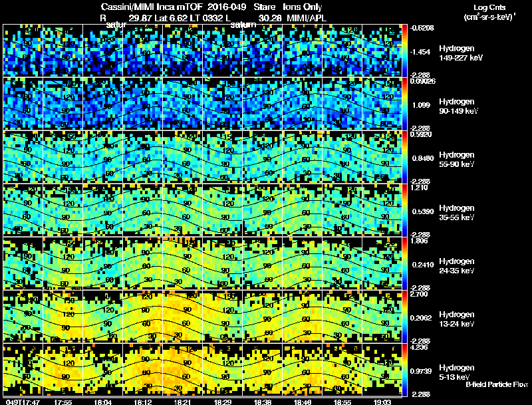The image size is (532, 405).
Task: Click the 18:29 time axis label
Action: (223, 402)
